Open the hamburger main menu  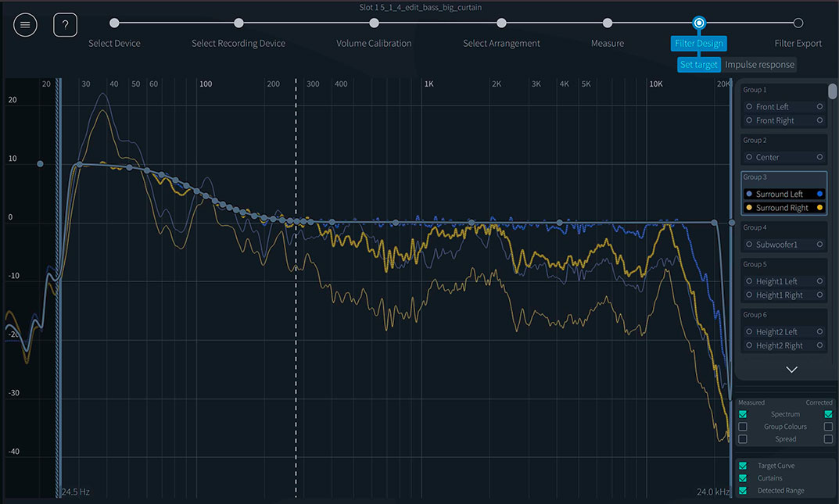(x=25, y=25)
